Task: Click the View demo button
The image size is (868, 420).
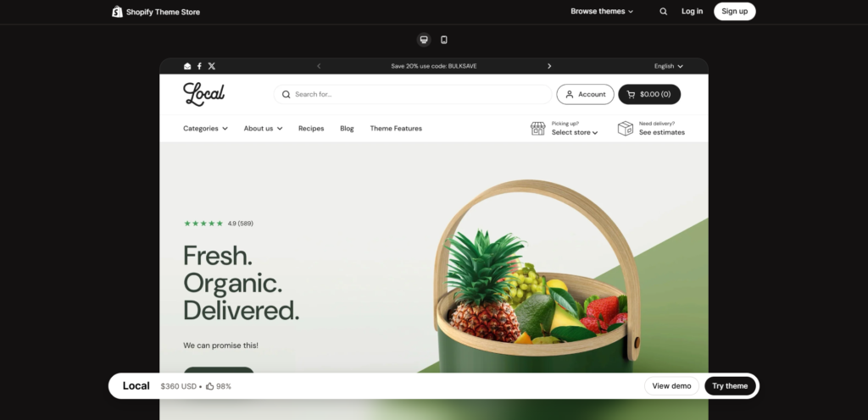Action: click(x=671, y=386)
